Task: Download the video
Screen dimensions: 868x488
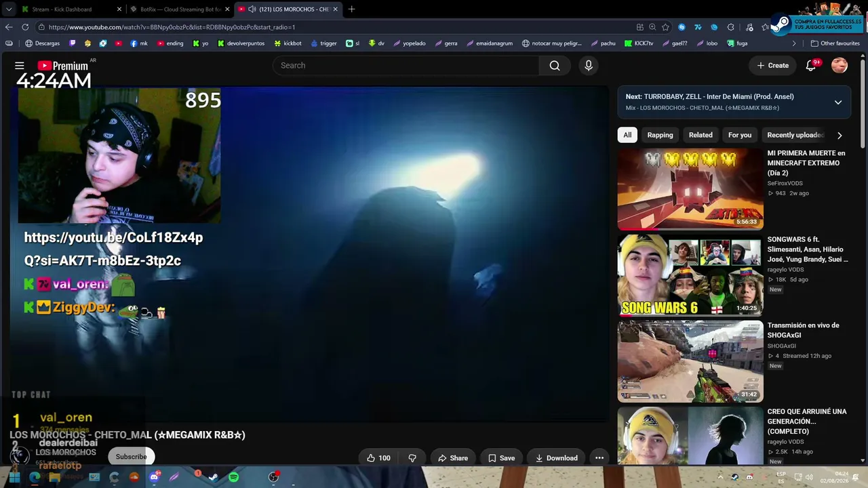Action: pos(556,458)
